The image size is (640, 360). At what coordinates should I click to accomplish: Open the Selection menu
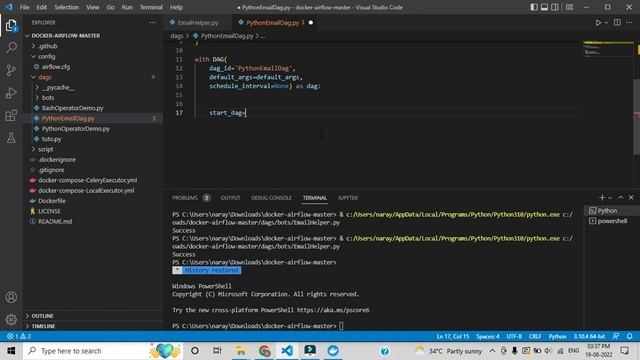point(66,7)
